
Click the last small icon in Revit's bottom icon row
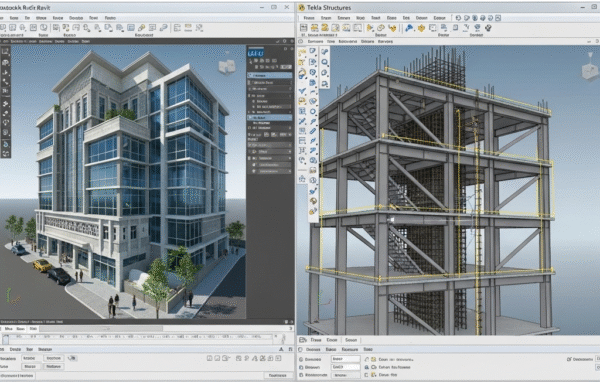278,358
